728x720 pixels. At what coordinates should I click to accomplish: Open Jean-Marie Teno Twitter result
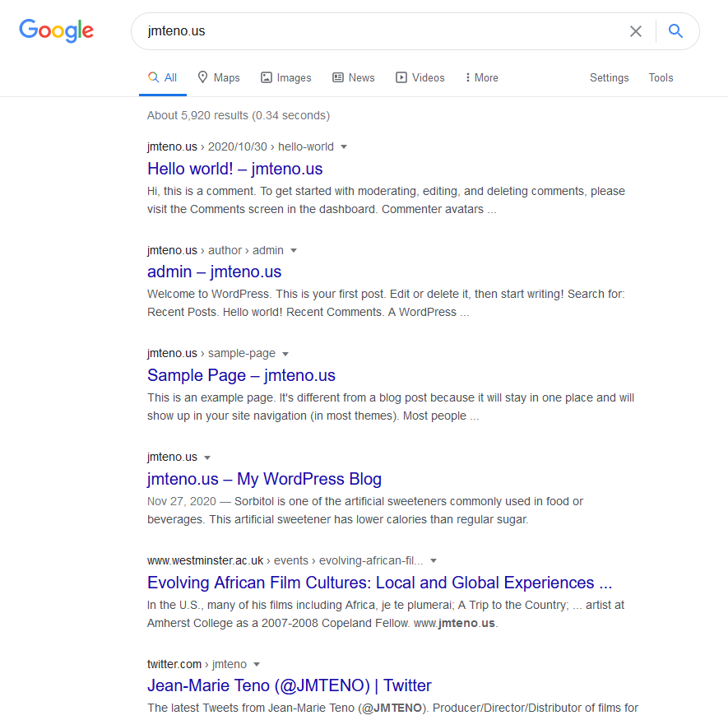pyautogui.click(x=290, y=685)
